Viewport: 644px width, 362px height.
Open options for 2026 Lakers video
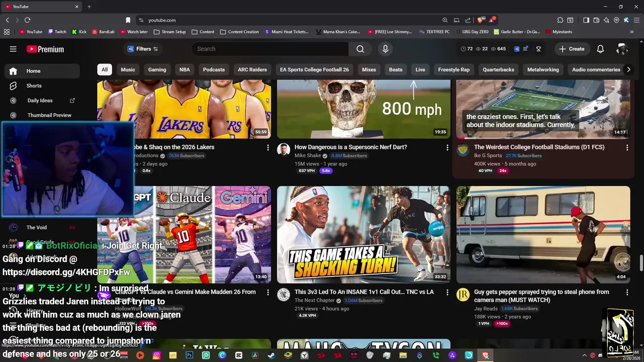[x=268, y=148]
